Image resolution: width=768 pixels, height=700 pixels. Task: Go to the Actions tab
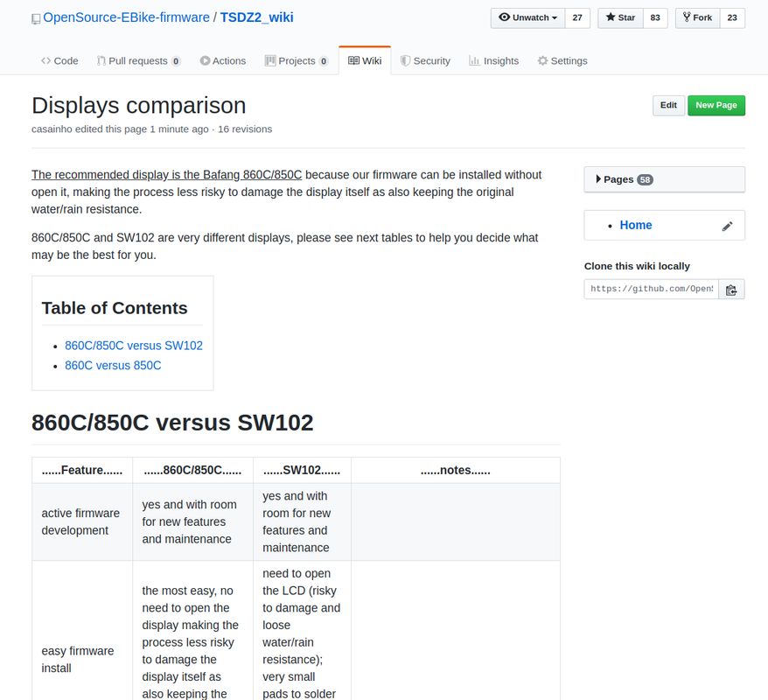coord(223,60)
